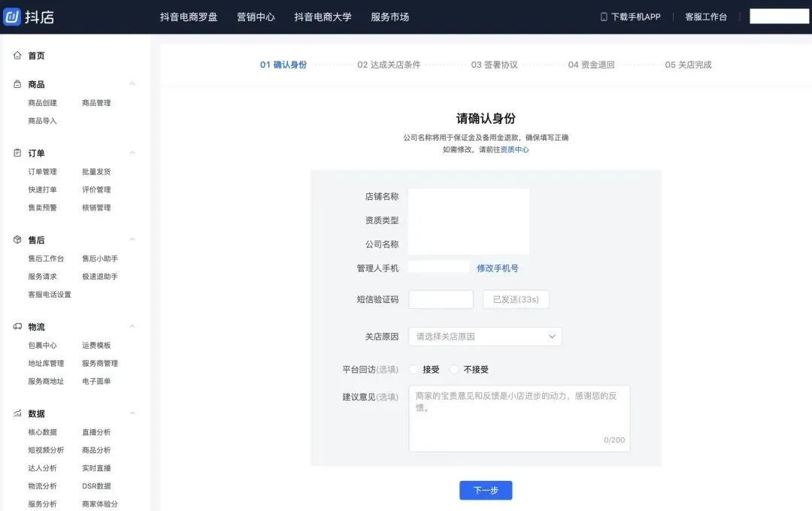Image resolution: width=812 pixels, height=511 pixels.
Task: Open the 关店原因 reason dropdown
Action: click(x=485, y=337)
